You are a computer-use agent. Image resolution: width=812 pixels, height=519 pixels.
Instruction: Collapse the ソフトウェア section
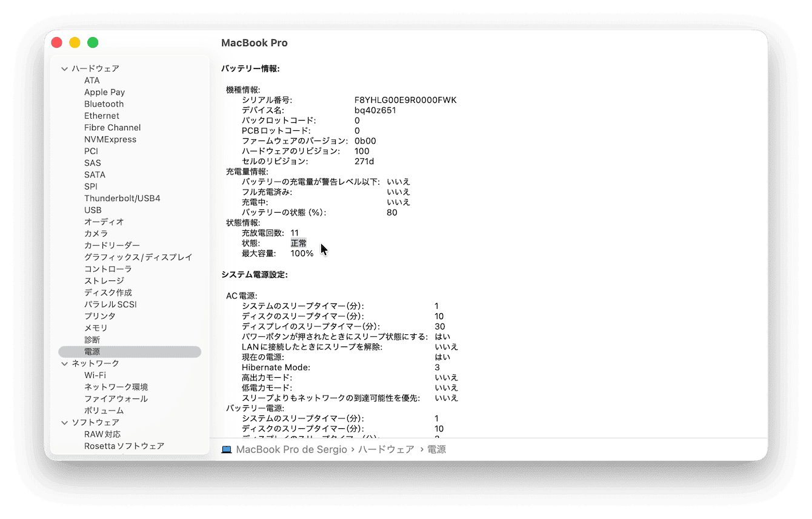(65, 423)
